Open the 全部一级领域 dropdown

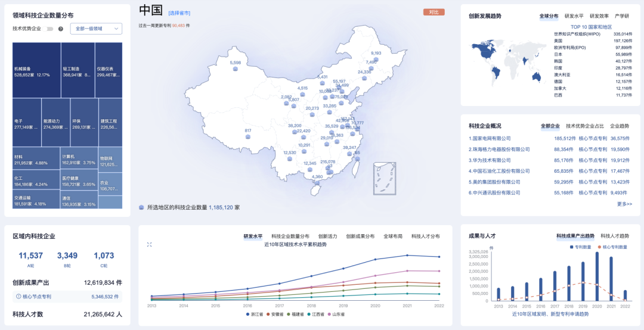[x=96, y=29]
